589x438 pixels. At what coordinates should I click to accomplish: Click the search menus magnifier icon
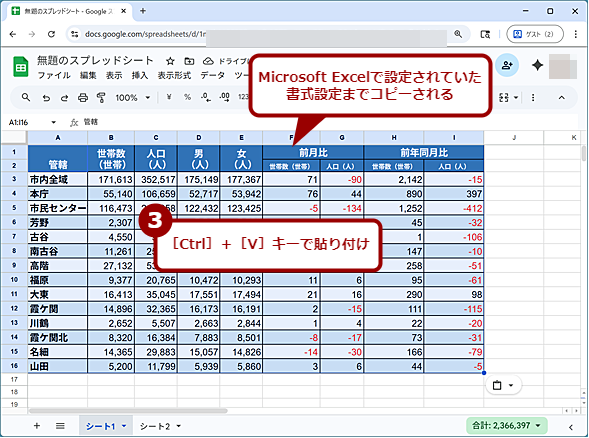26,97
